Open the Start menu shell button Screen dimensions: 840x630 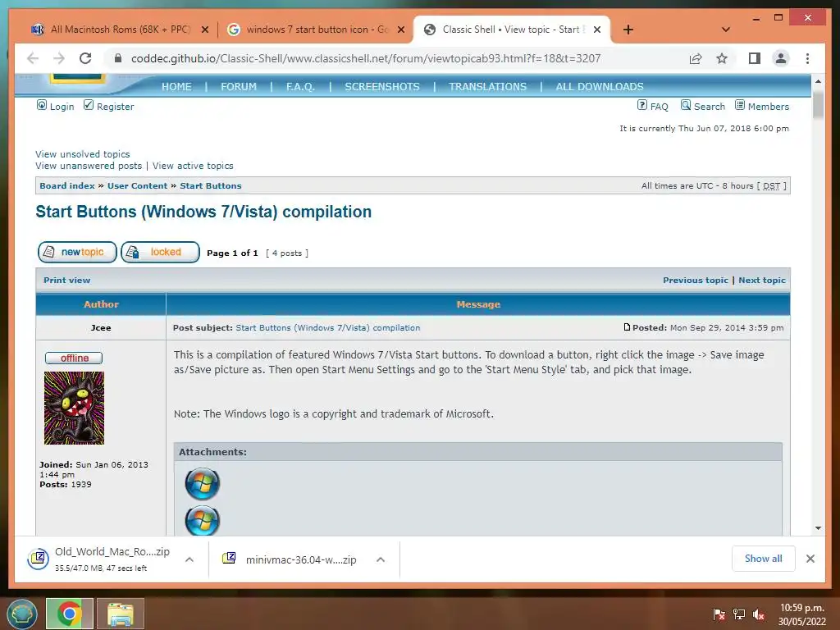click(22, 614)
